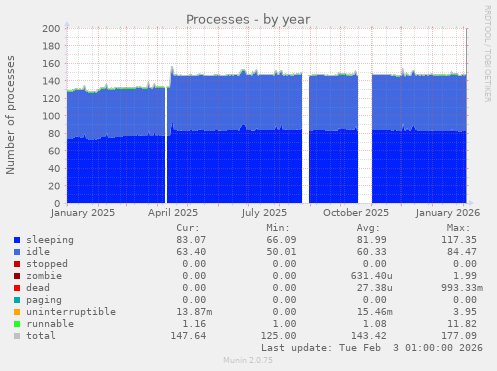The width and height of the screenshot is (497, 371).
Task: Click the 'Avg:' column header
Action: [x=368, y=228]
